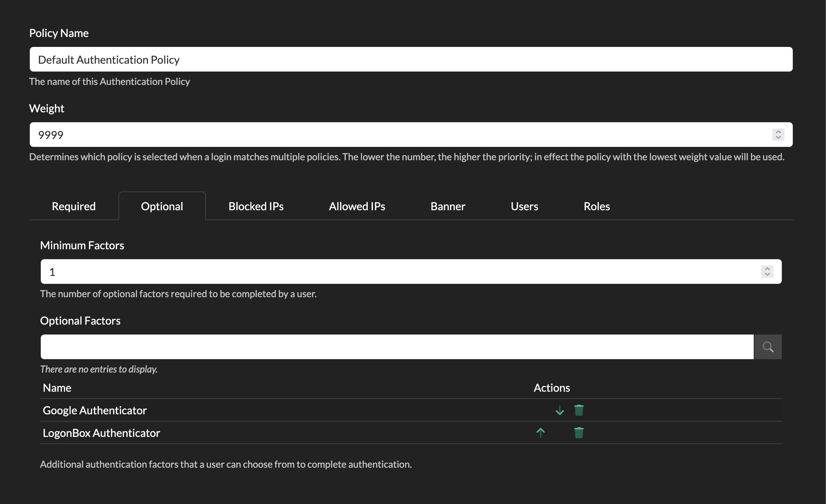This screenshot has height=504, width=826.
Task: Select the Allowed IPs tab
Action: click(x=357, y=206)
